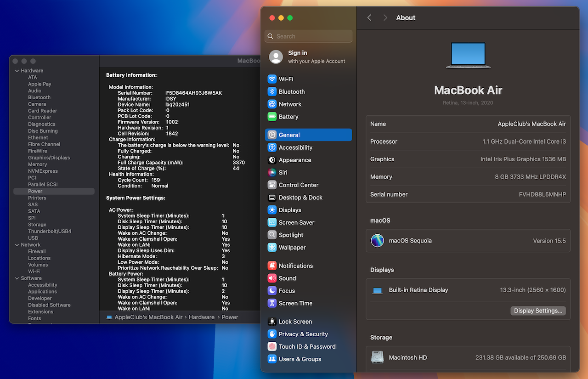
Task: Open the Wallpaper icon
Action: tap(272, 247)
